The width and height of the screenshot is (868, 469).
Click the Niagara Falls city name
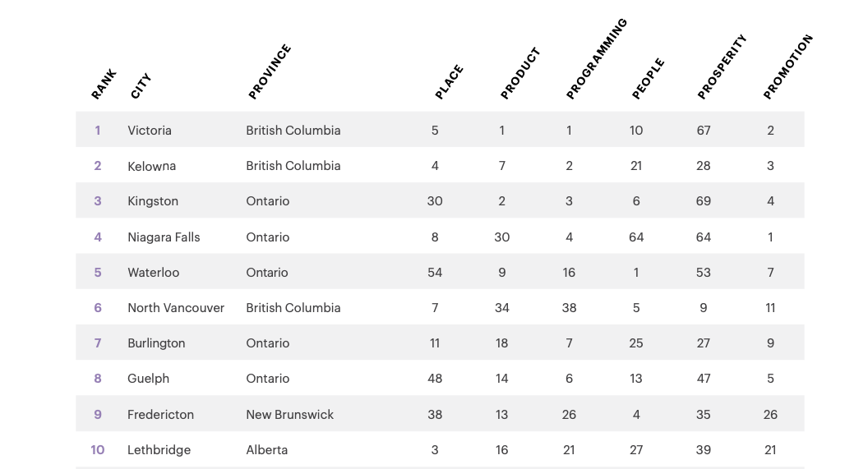click(164, 237)
